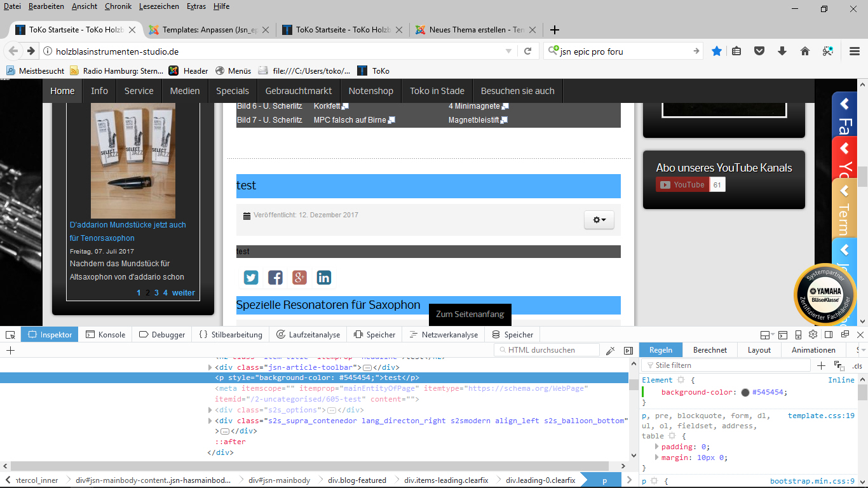The image size is (868, 488).
Task: Expand the s2s_options div node
Action: click(210, 410)
